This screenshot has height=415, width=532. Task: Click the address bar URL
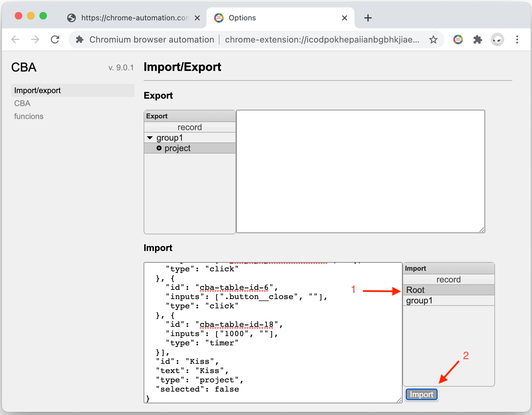[x=322, y=39]
